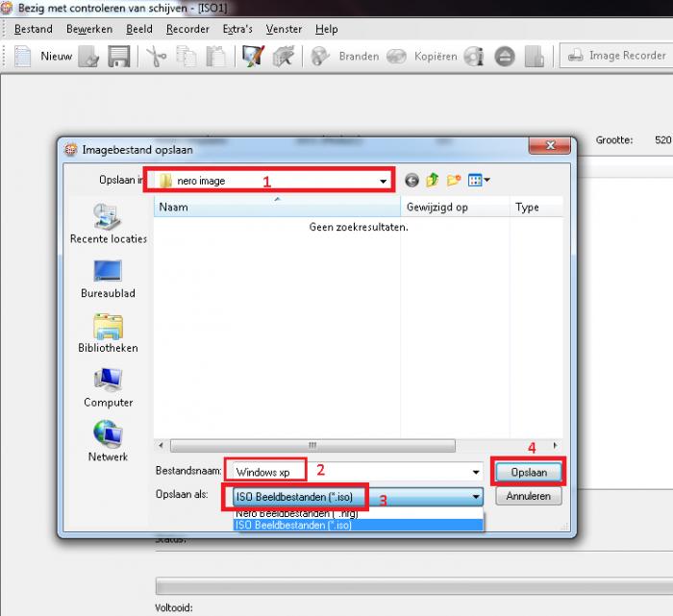Create a new folder icon in dialog
The image size is (673, 616).
[454, 180]
